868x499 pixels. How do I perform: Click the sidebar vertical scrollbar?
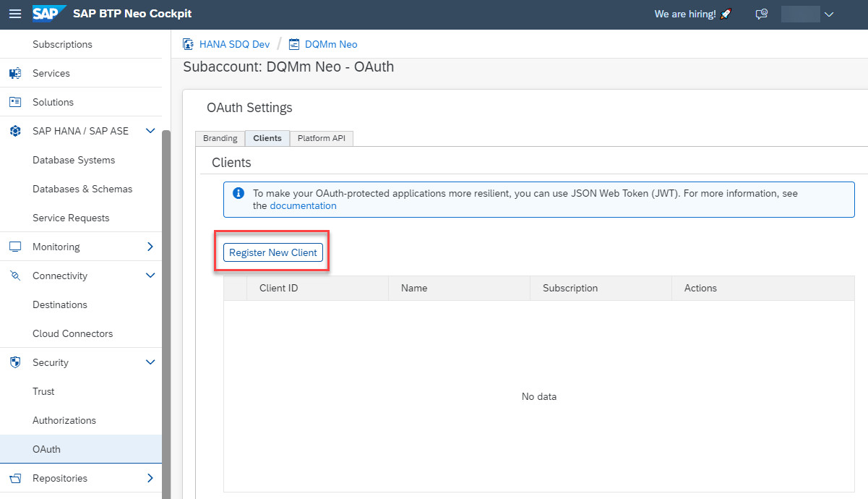[x=166, y=315]
